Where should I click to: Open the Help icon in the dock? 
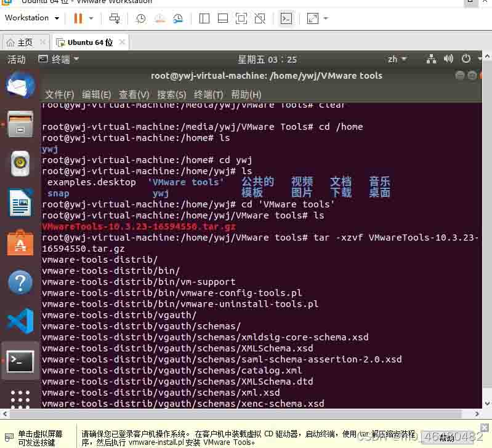(x=20, y=282)
